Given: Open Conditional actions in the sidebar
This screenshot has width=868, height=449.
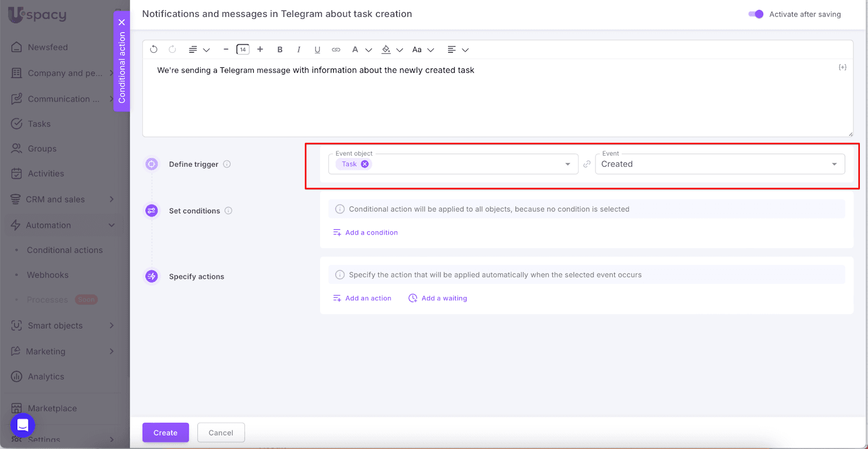Looking at the screenshot, I should tap(65, 250).
